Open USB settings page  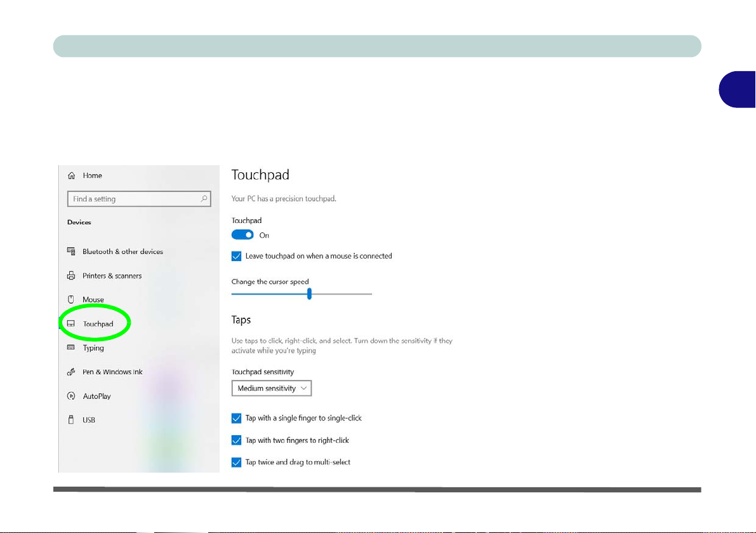click(x=89, y=420)
